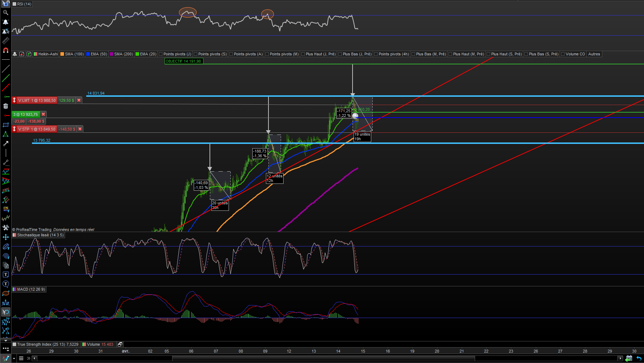Image resolution: width=644 pixels, height=363 pixels.
Task: Open the hamburger menu in bottom bar
Action: click(21, 358)
